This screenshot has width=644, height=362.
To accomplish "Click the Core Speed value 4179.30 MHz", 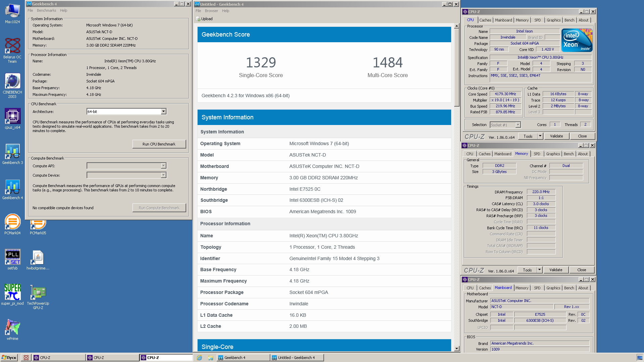I will pyautogui.click(x=505, y=94).
